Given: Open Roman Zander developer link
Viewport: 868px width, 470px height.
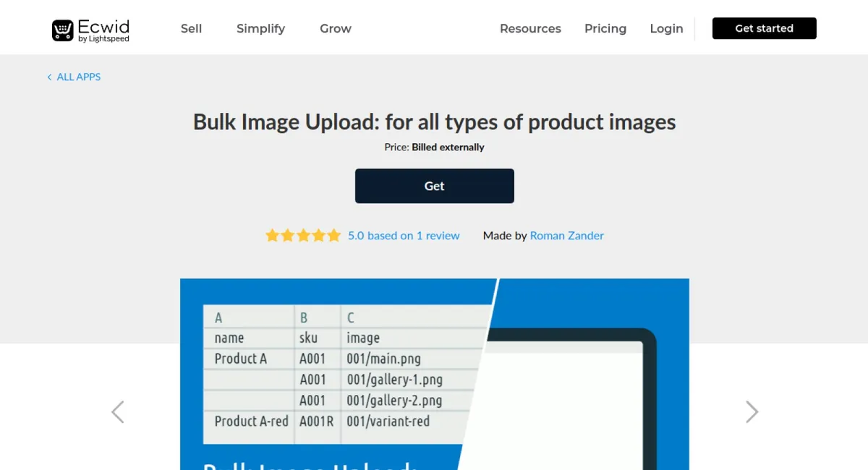Looking at the screenshot, I should (567, 236).
